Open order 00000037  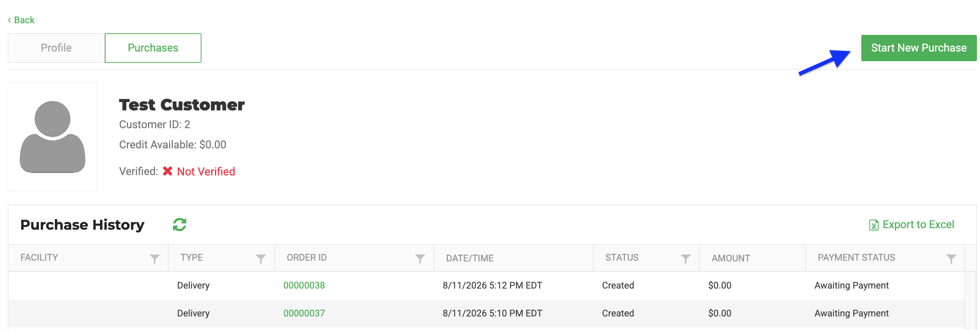click(304, 313)
